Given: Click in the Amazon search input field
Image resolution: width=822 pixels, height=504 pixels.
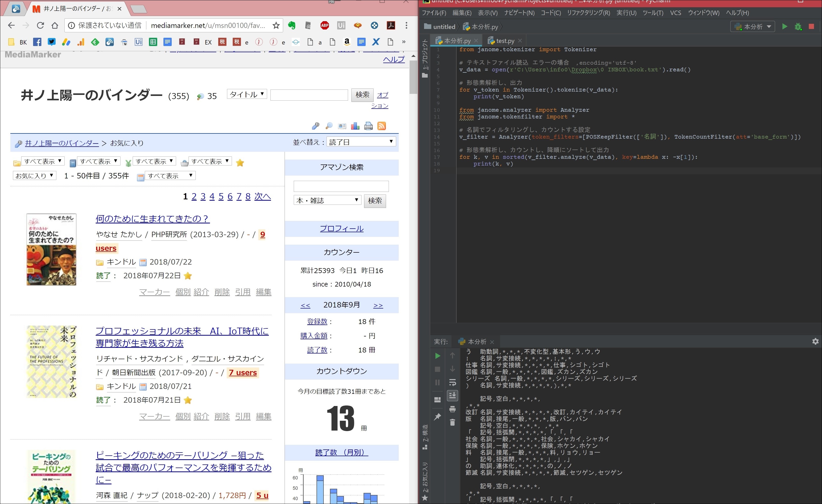Looking at the screenshot, I should pos(341,186).
